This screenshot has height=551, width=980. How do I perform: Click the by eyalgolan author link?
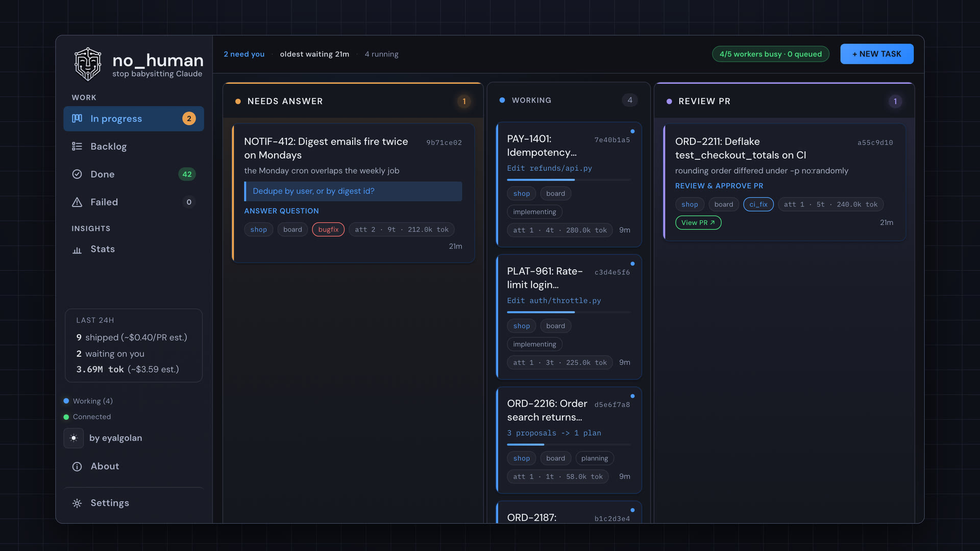point(115,438)
